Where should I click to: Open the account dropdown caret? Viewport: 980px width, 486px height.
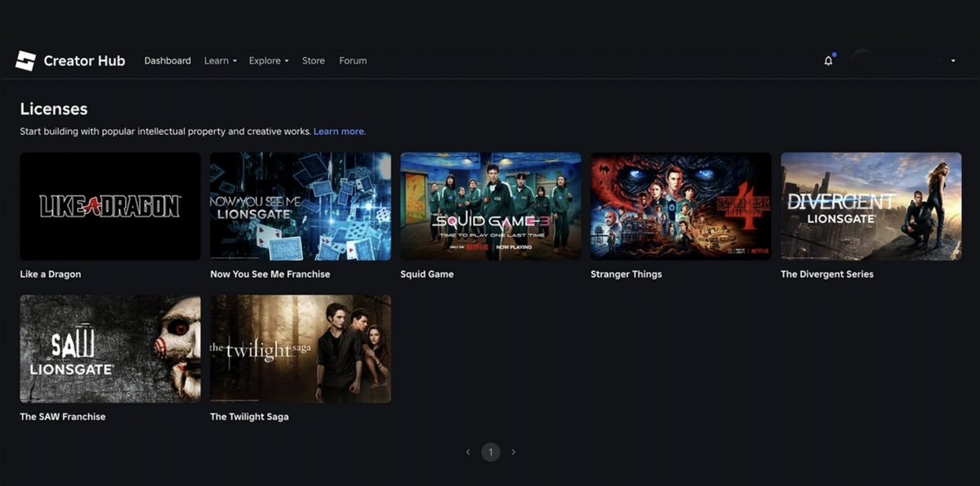tap(953, 60)
